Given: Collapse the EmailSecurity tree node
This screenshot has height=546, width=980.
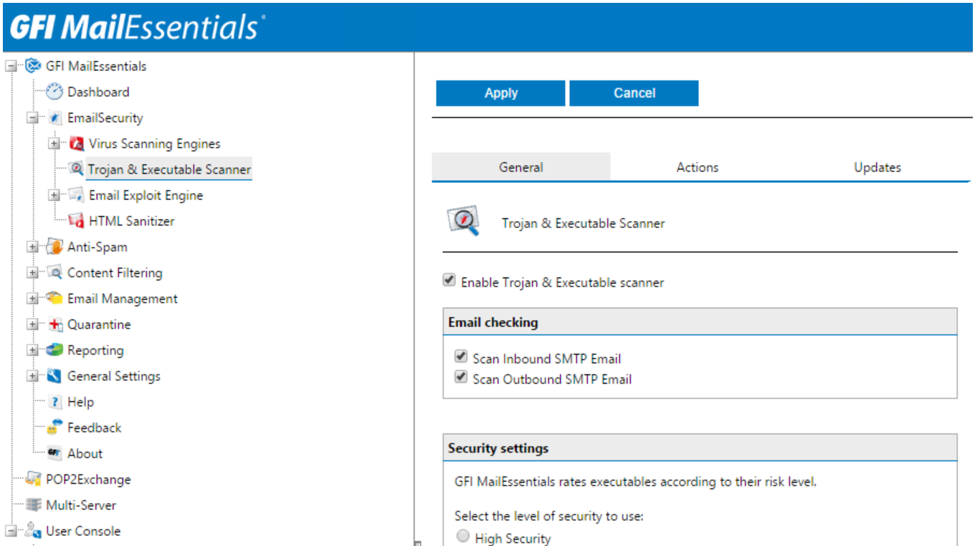Looking at the screenshot, I should point(32,118).
